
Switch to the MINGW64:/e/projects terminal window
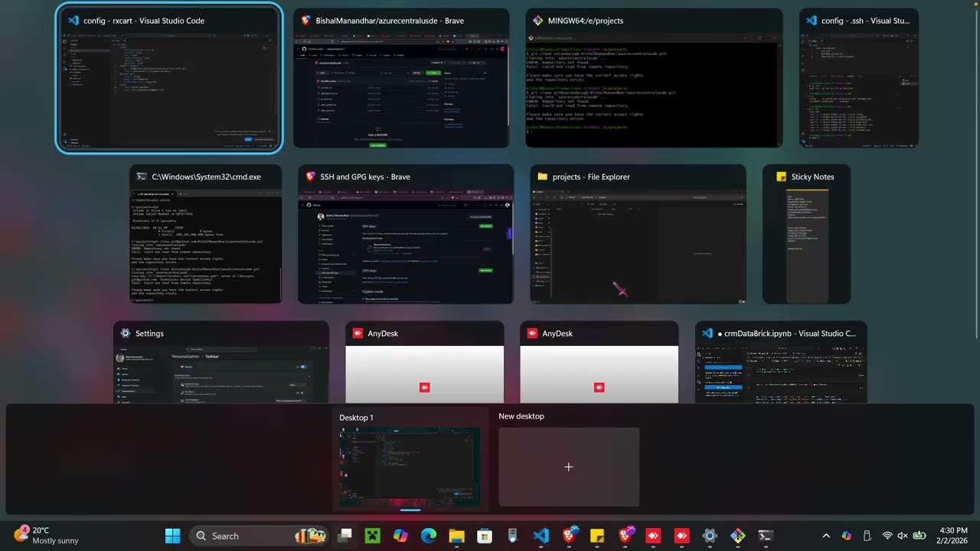[654, 78]
